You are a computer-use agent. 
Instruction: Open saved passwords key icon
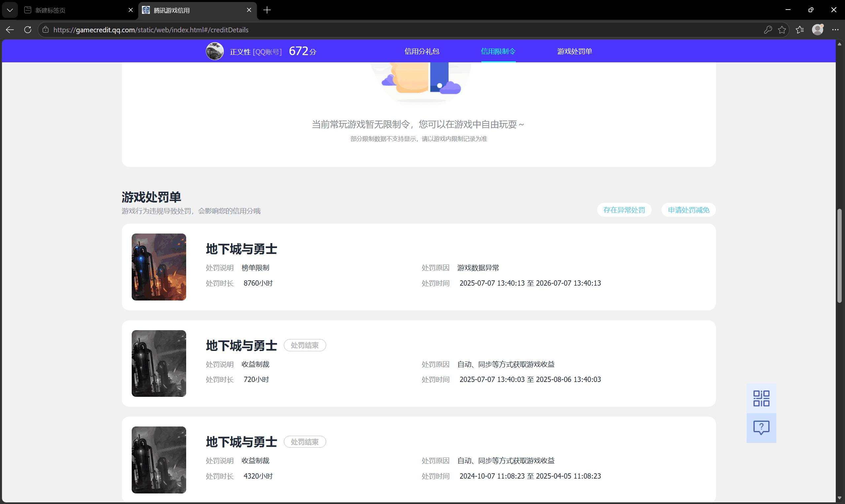[x=767, y=30]
